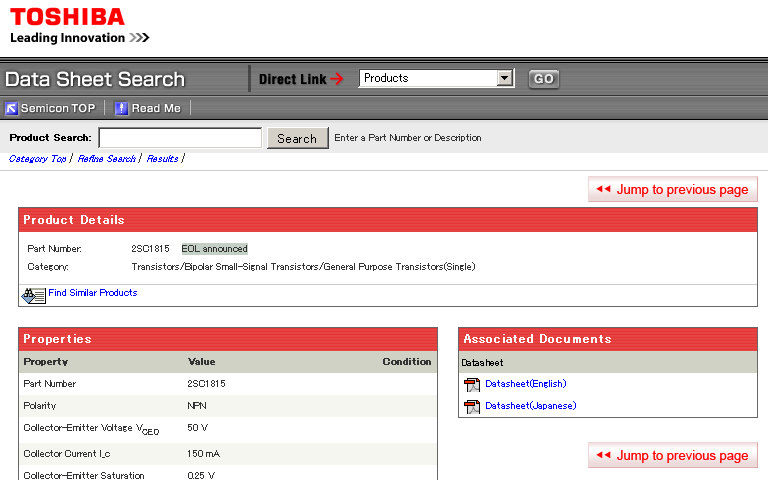Click the Collector-Emitter Voltage VCEO label
This screenshot has width=768, height=480.
[x=91, y=429]
